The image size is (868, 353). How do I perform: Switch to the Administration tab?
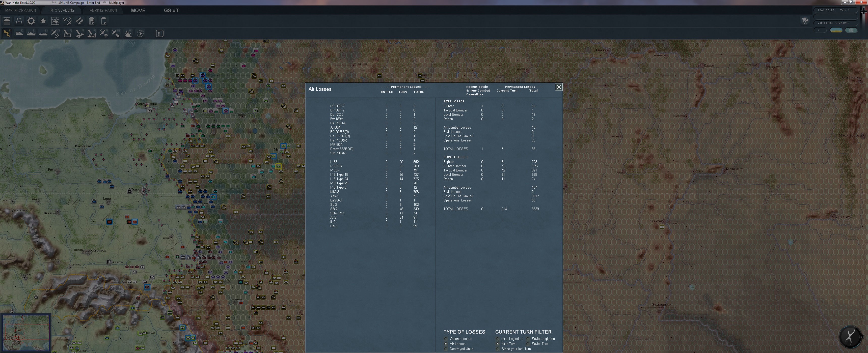(x=103, y=10)
